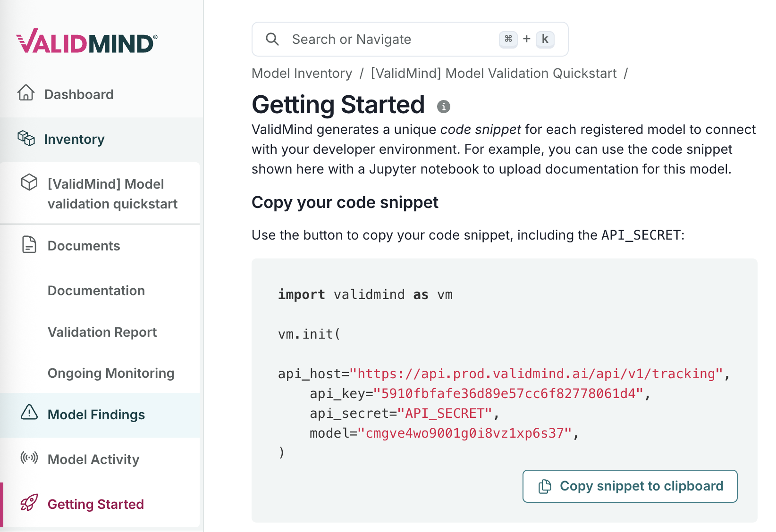
Task: Open the Model Validation Quickstart breadcrumb
Action: point(493,73)
